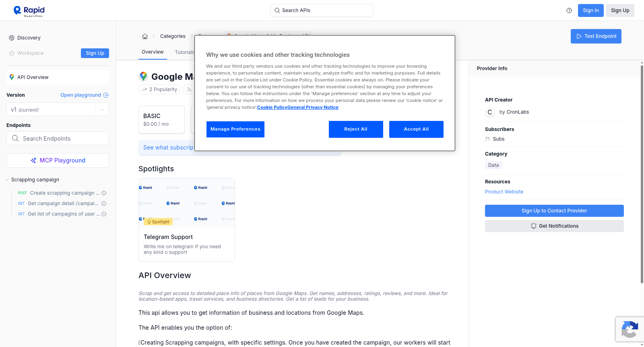644x347 pixels.
Task: Switch to the Overview tab
Action: click(153, 52)
